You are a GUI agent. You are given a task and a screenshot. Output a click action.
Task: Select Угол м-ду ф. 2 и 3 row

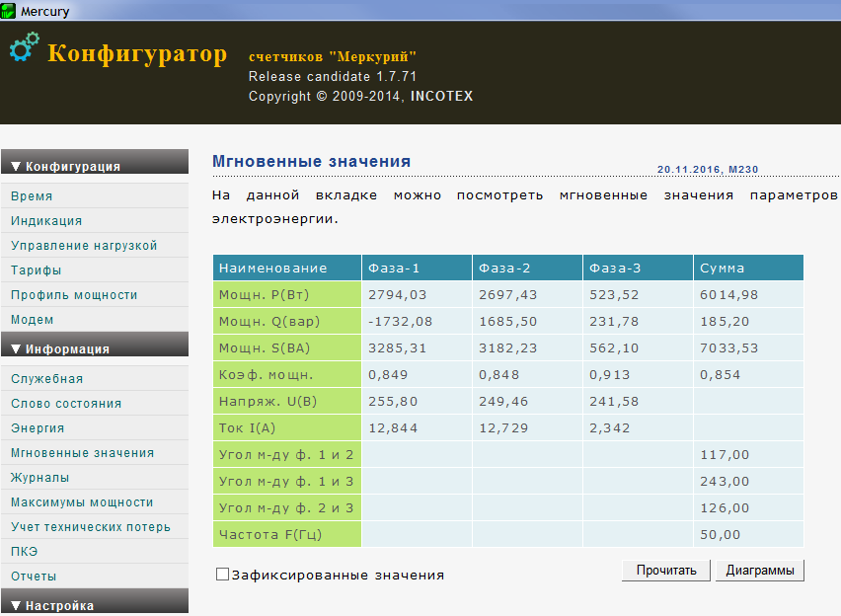tap(287, 507)
